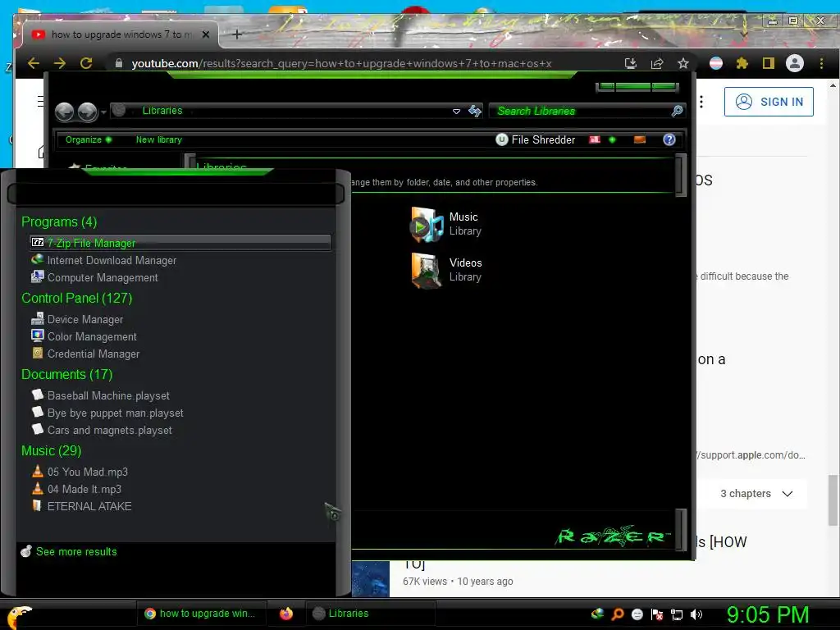
Task: Expand the Control Panel (127) results group
Action: [x=76, y=298]
